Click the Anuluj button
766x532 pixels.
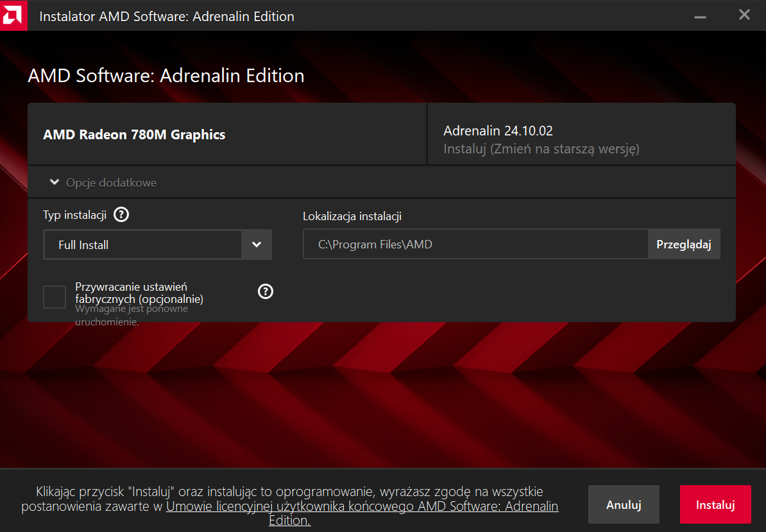[624, 504]
